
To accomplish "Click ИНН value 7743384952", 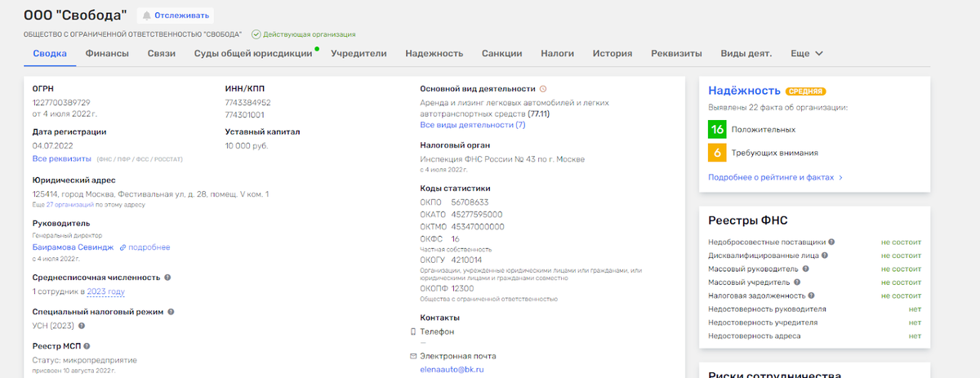I will pos(247,103).
